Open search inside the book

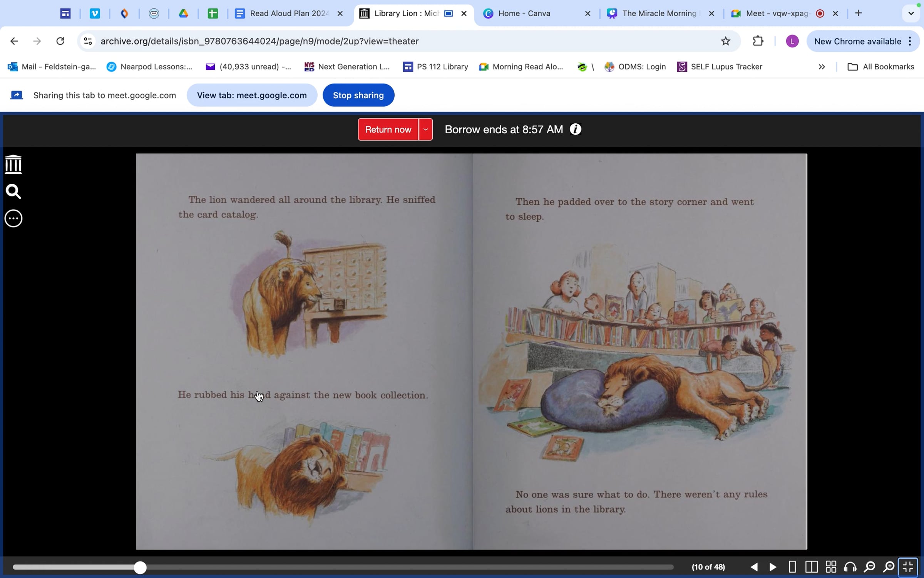click(x=13, y=192)
